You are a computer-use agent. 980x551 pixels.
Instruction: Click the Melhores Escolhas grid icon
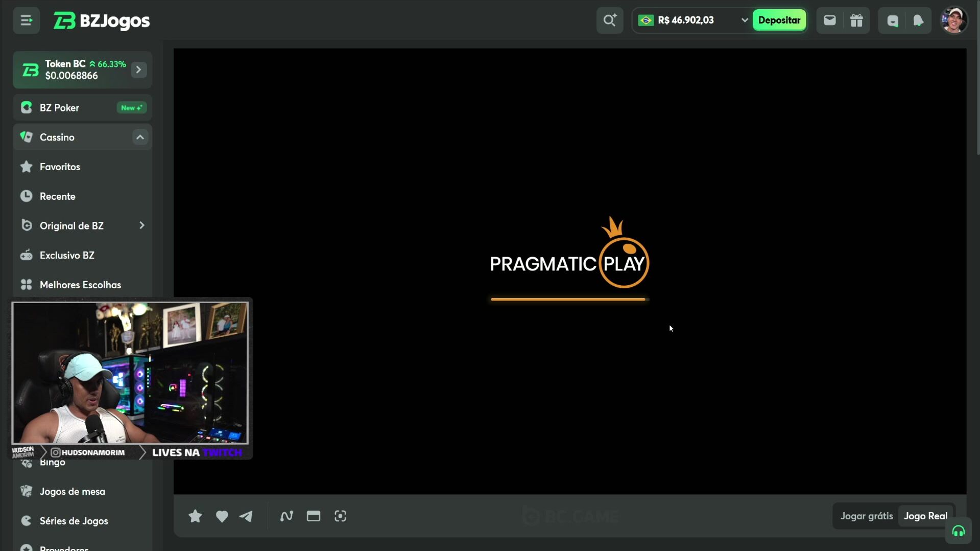26,285
